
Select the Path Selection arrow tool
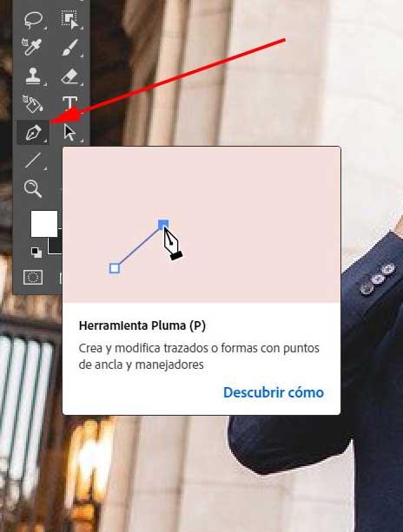(x=69, y=132)
